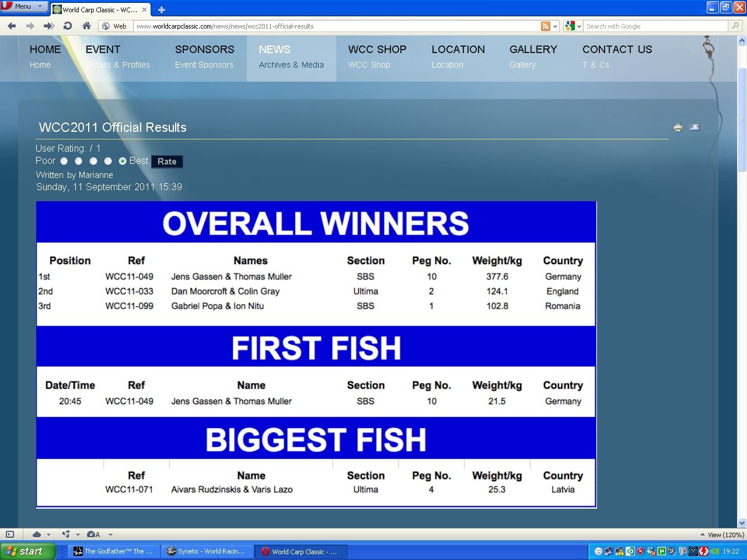Select the Best rating radio button
The width and height of the screenshot is (747, 560).
123,161
